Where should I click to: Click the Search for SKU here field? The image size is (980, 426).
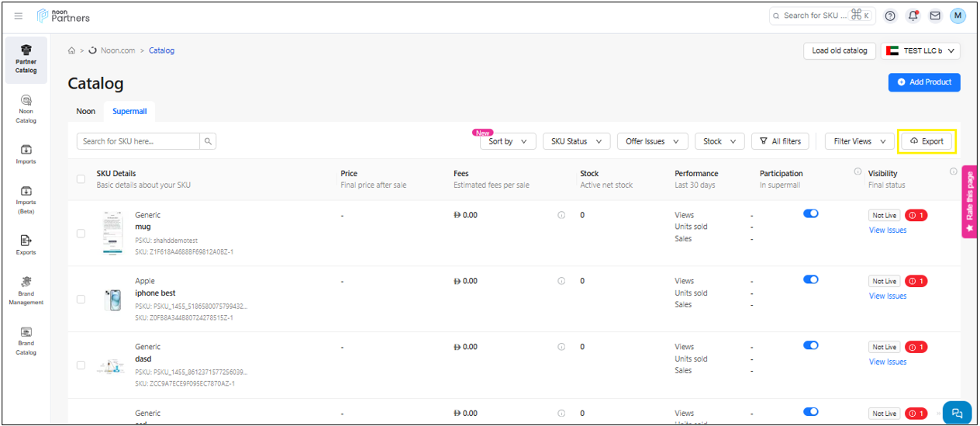[138, 141]
